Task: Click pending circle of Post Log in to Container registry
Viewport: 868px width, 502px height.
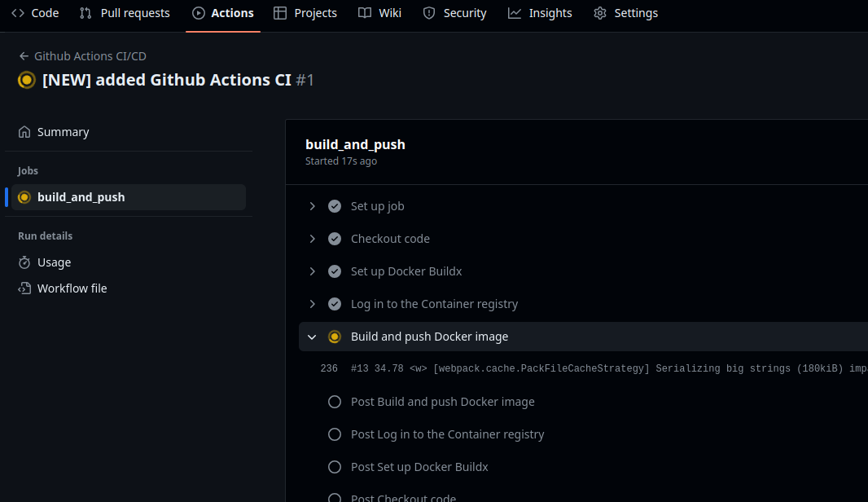Action: pos(335,434)
